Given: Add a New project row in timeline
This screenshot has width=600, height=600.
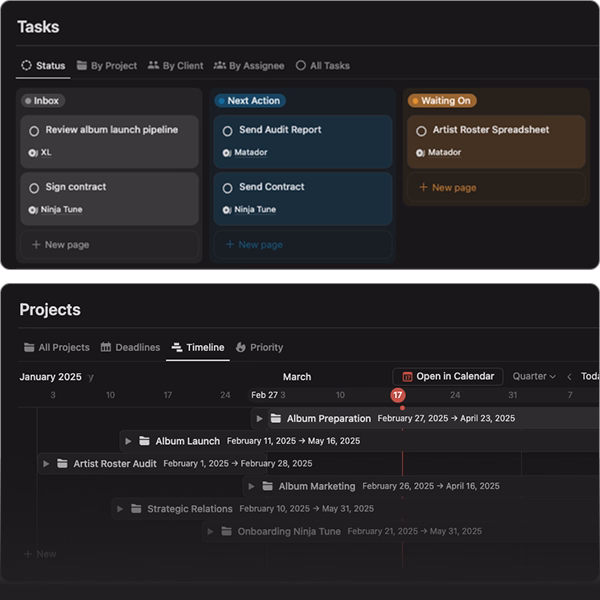Looking at the screenshot, I should tap(40, 554).
